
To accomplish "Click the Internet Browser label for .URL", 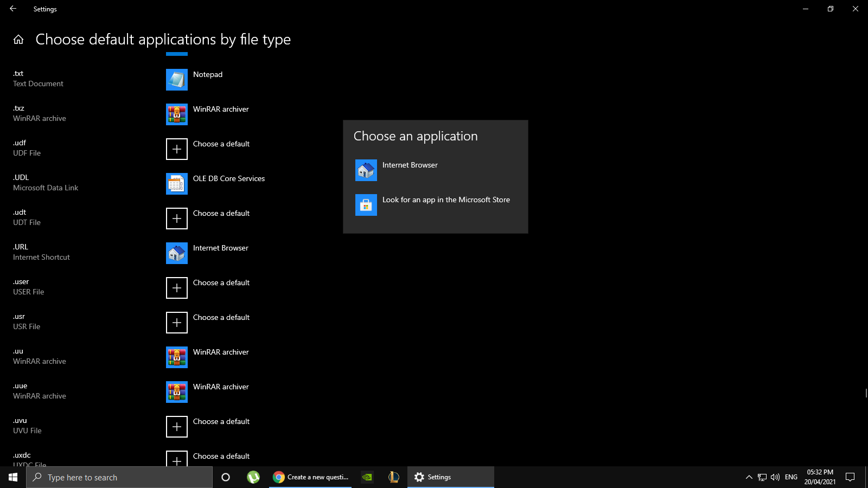I will tap(221, 248).
